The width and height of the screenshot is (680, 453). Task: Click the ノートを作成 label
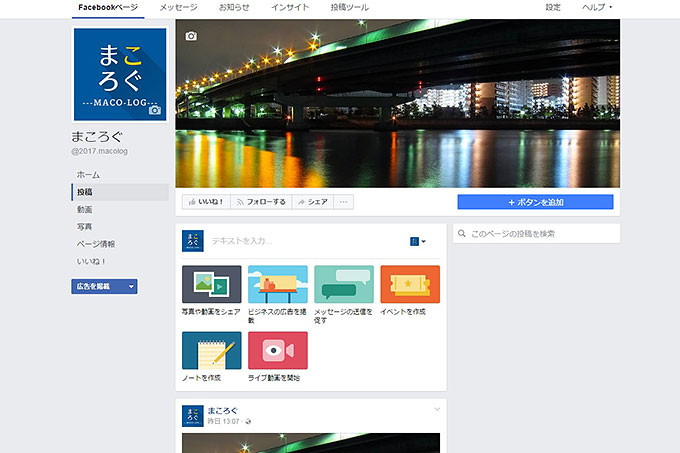(x=201, y=378)
